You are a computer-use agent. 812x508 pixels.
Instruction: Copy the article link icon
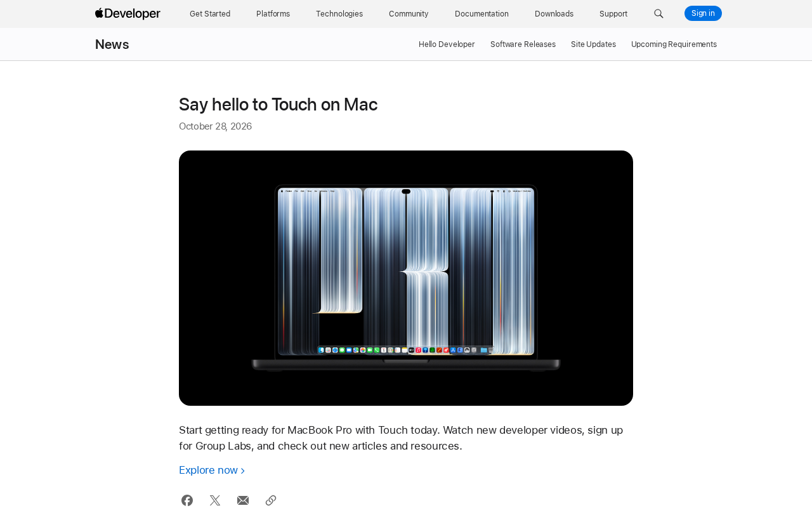pyautogui.click(x=271, y=500)
